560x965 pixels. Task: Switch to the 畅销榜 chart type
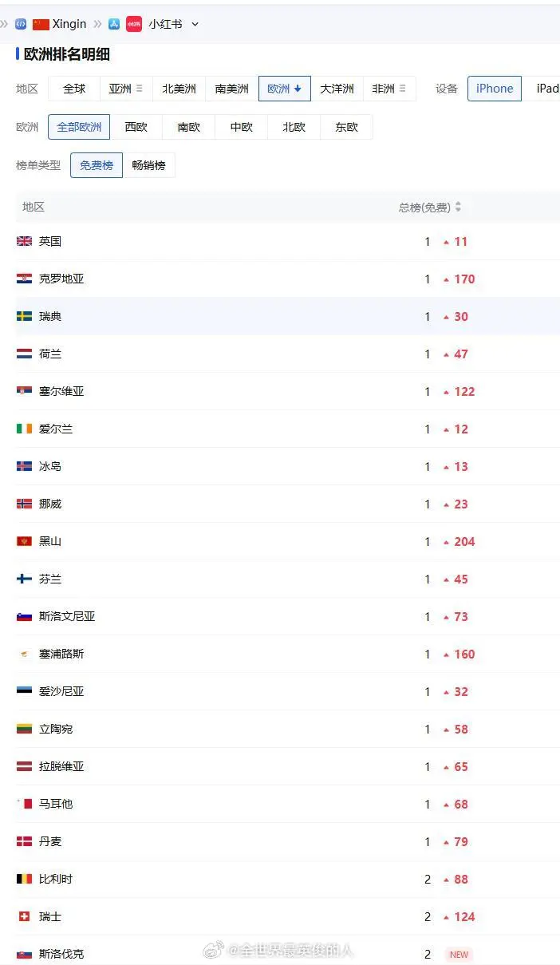click(x=149, y=165)
